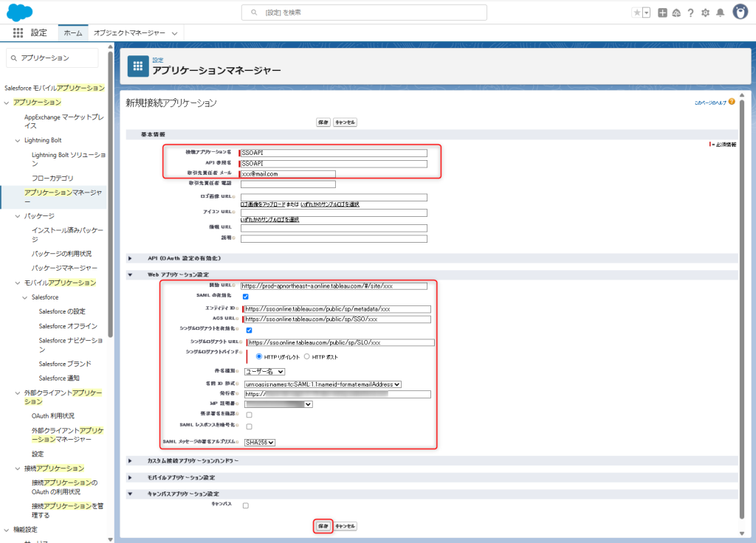Collapse the キャンバスアプリケーション設定 section
Image resolution: width=756 pixels, height=543 pixels.
click(130, 494)
